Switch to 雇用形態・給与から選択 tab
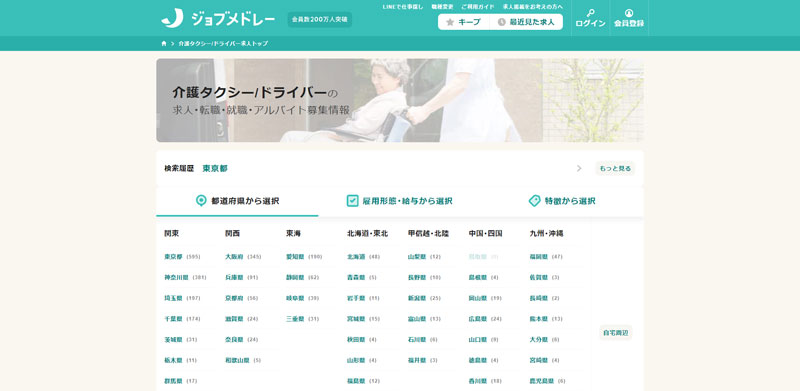 coord(399,201)
